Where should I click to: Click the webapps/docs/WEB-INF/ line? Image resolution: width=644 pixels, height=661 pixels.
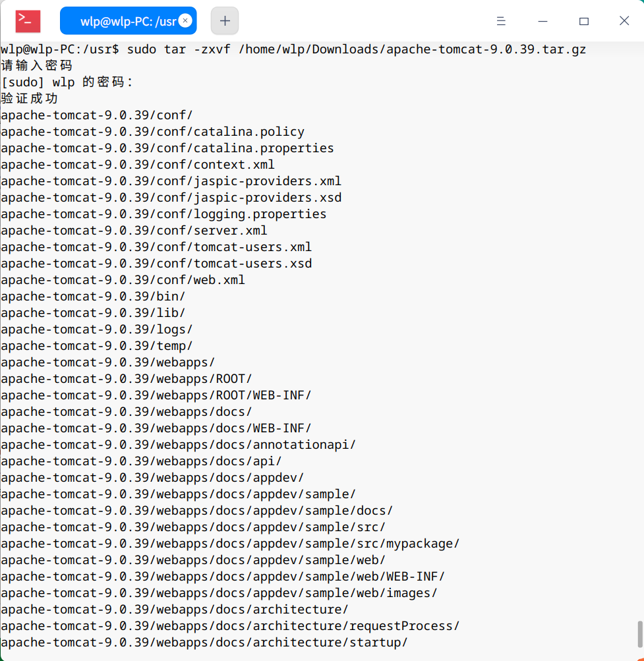click(156, 428)
